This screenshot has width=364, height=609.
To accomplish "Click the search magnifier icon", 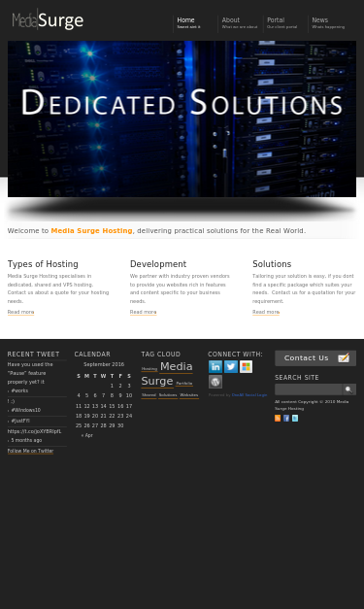I will pyautogui.click(x=348, y=389).
